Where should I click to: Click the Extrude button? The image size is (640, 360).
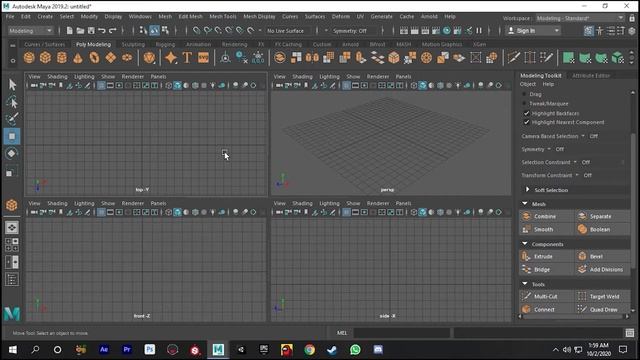(547, 256)
